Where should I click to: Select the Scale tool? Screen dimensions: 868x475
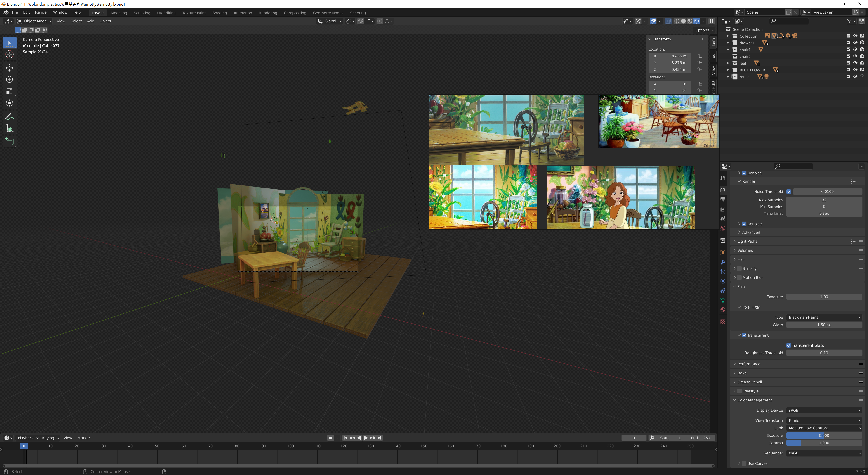coord(9,91)
